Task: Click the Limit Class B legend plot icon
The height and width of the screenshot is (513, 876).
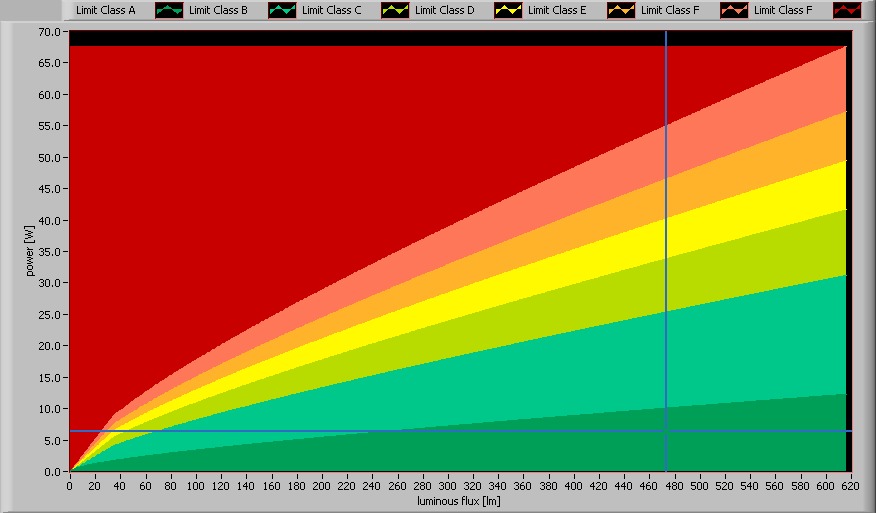Action: pyautogui.click(x=281, y=10)
